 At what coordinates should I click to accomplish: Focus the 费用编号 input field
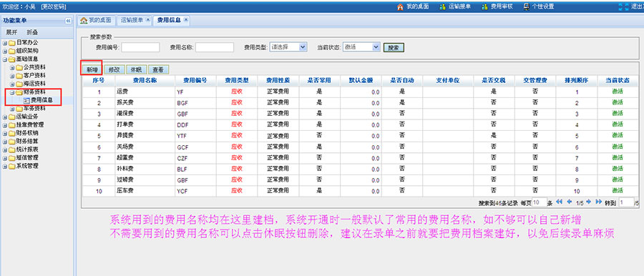click(140, 47)
